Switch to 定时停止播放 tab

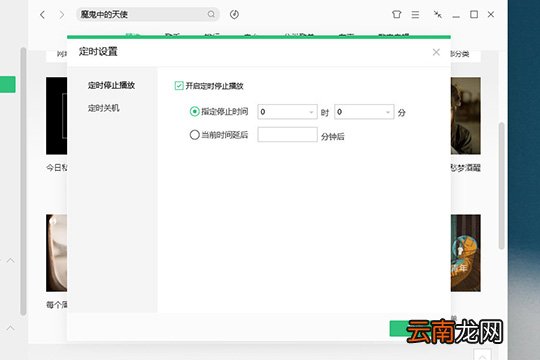[111, 85]
